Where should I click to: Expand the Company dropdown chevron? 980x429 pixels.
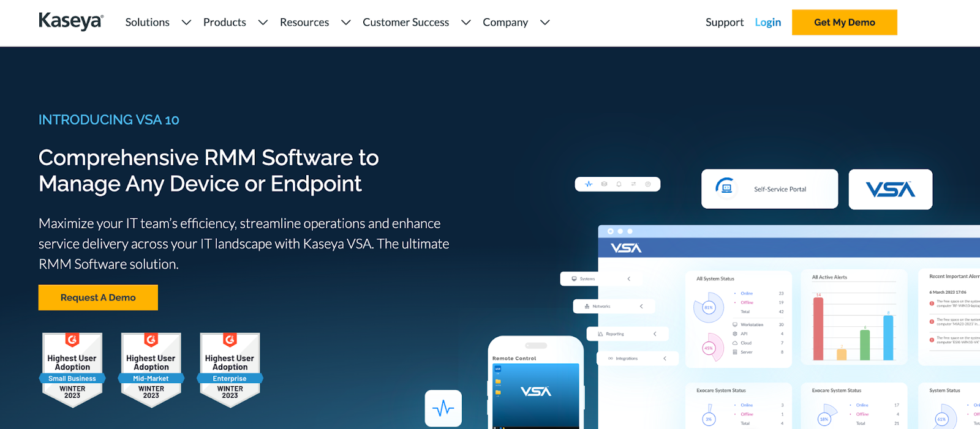click(545, 23)
